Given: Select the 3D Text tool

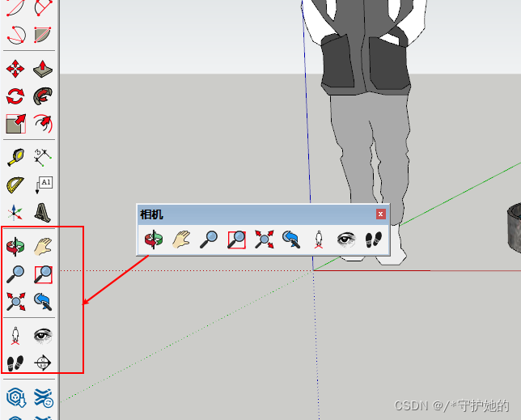Looking at the screenshot, I should pyautogui.click(x=43, y=212).
